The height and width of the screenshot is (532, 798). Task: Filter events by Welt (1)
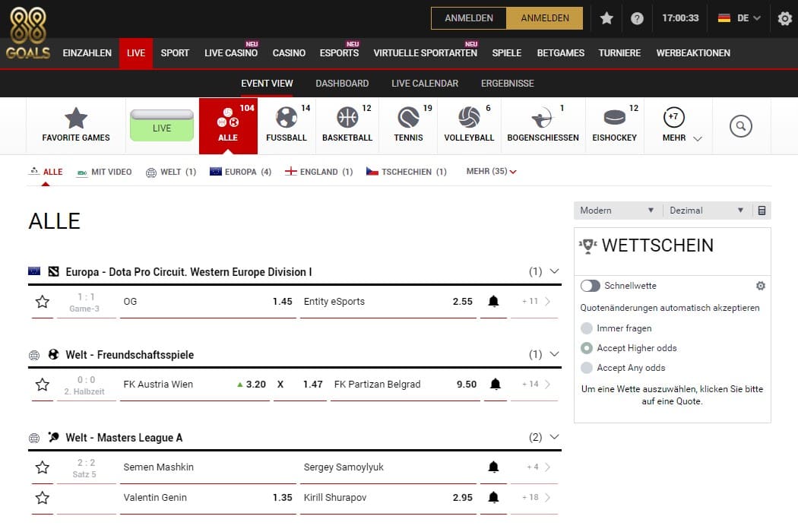[x=171, y=172]
